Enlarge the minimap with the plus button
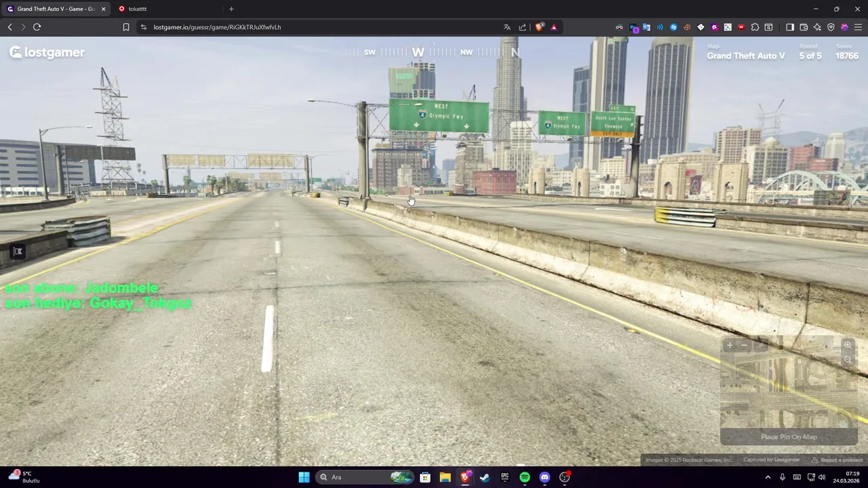The width and height of the screenshot is (868, 488). 730,346
